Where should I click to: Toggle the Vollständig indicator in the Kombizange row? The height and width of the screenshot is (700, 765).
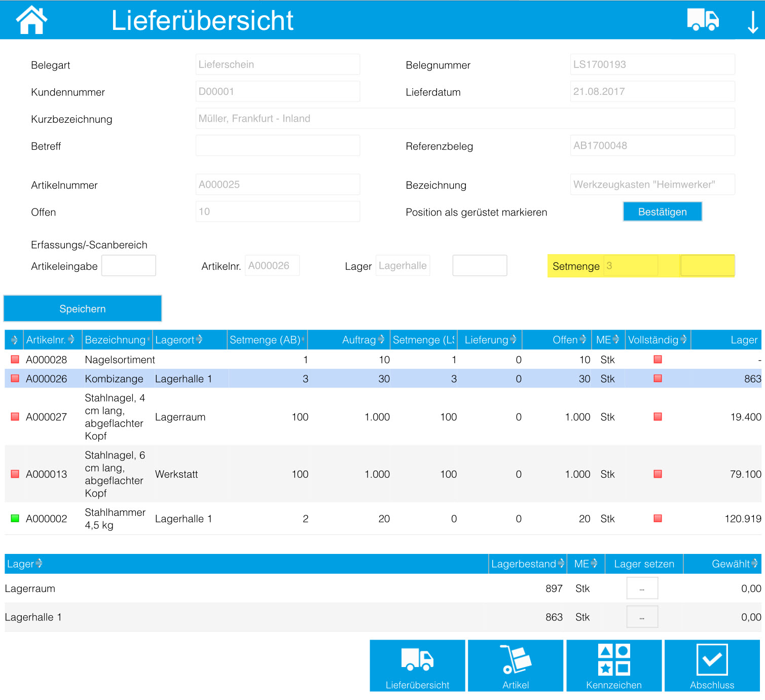(658, 378)
